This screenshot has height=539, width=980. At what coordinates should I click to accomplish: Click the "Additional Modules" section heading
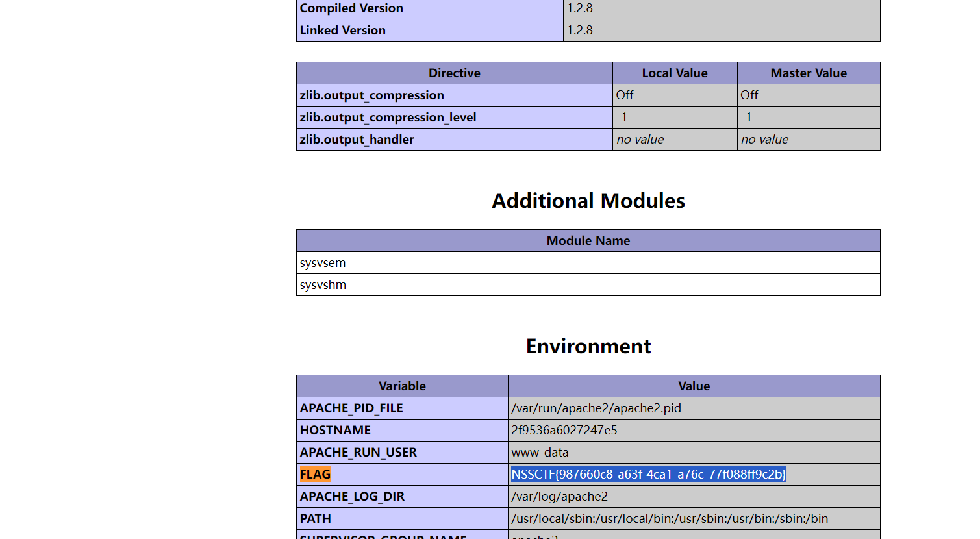pyautogui.click(x=588, y=201)
